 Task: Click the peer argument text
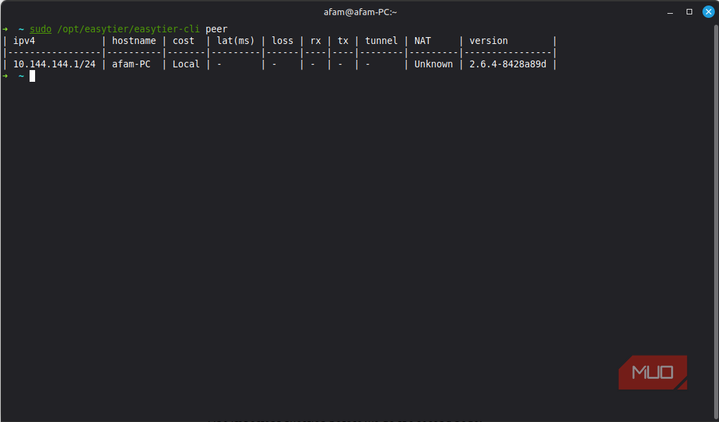(x=216, y=29)
